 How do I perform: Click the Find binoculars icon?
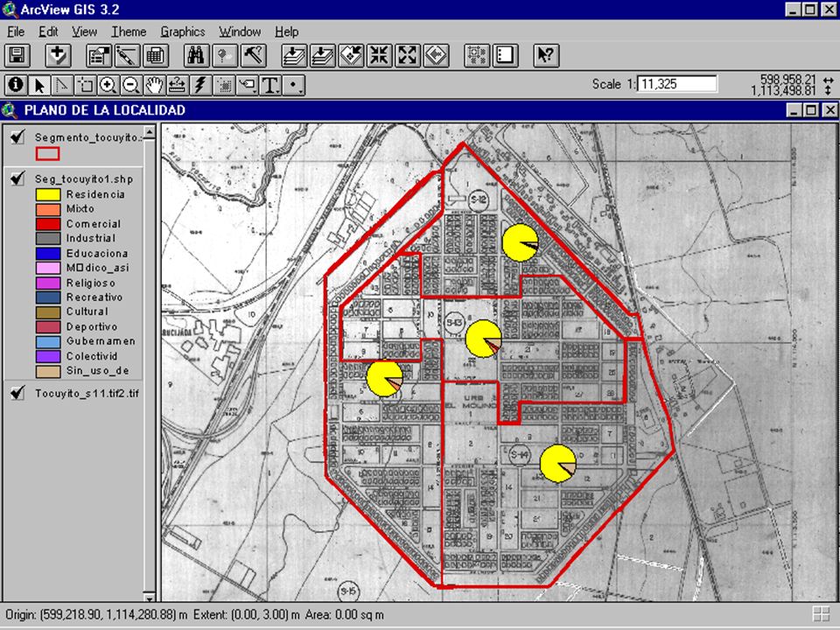click(x=197, y=56)
